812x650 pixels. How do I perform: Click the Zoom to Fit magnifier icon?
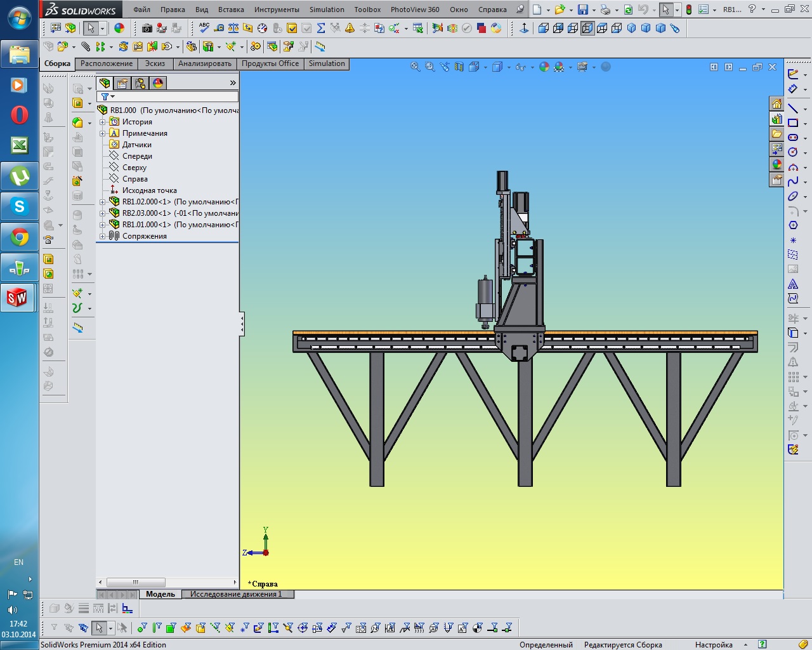coord(416,67)
